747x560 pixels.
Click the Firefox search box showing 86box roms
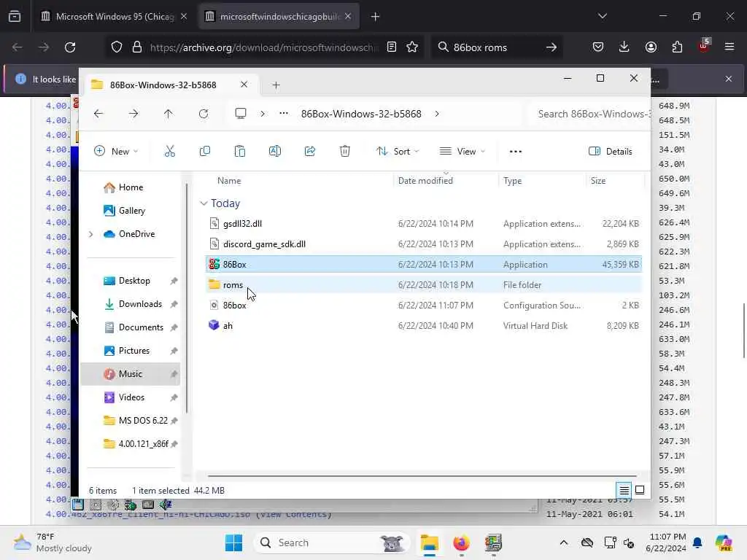tap(495, 47)
